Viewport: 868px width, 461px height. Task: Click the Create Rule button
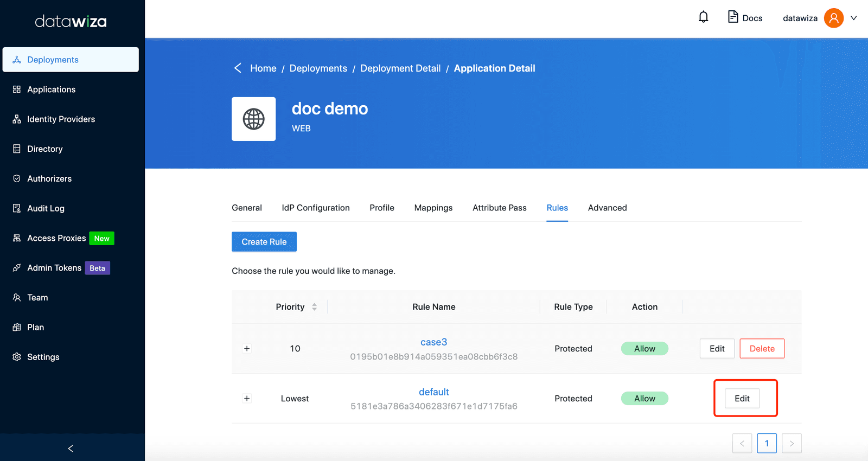click(264, 242)
